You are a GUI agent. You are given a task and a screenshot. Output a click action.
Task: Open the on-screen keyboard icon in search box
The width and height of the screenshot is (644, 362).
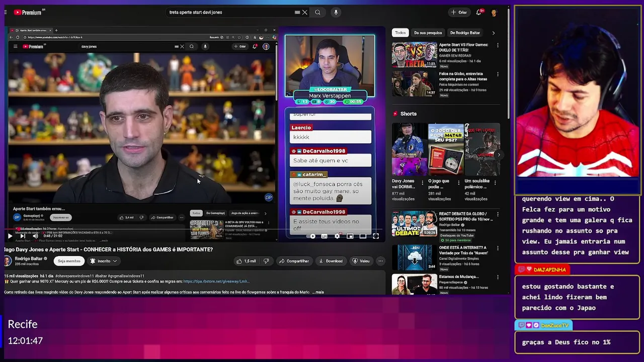(297, 12)
